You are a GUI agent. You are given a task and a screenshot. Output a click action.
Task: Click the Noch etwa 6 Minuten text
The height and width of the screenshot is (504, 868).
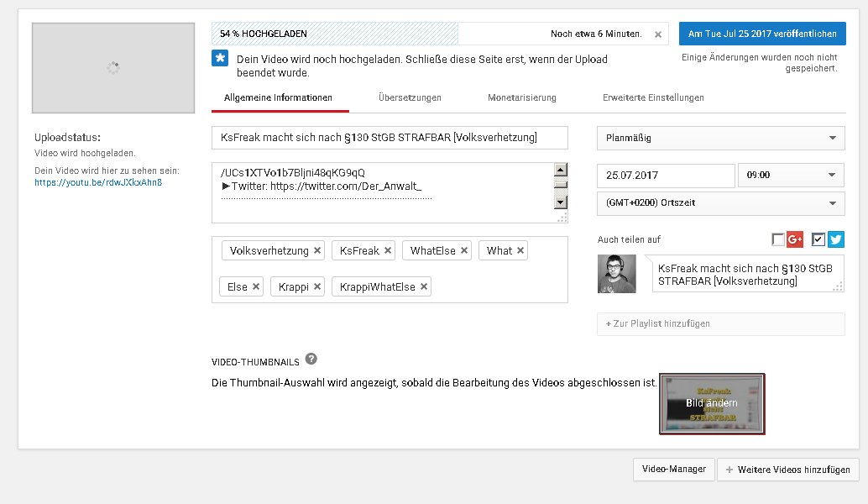[x=596, y=34]
